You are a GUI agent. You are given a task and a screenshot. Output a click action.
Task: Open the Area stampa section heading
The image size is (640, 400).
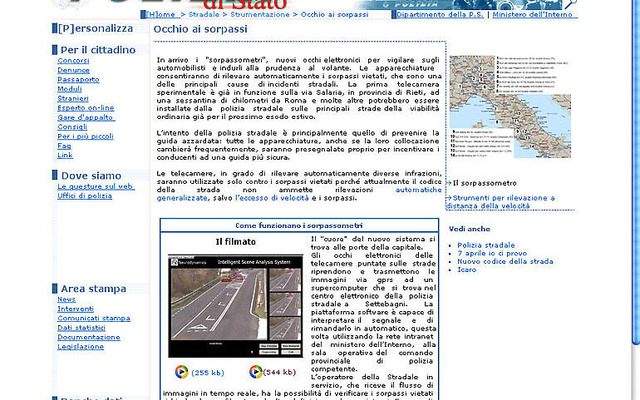(x=93, y=289)
